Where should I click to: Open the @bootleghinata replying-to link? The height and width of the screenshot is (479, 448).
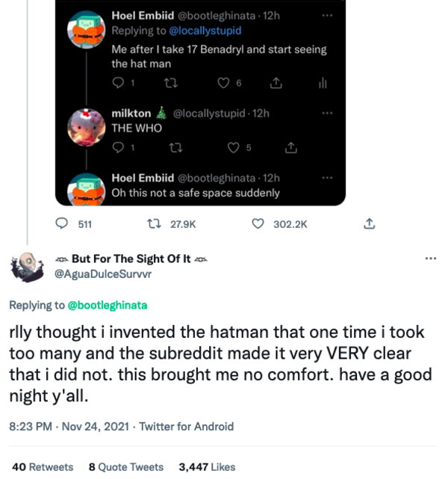click(x=108, y=305)
